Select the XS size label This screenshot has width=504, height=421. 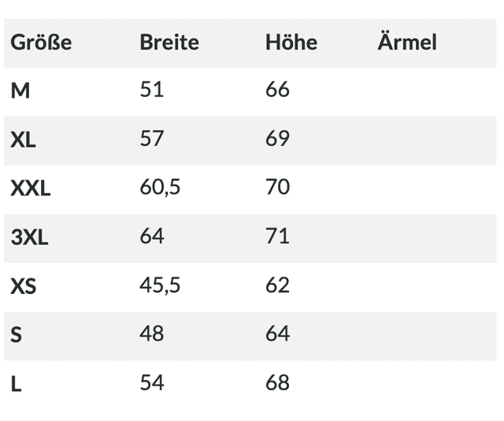click(24, 286)
